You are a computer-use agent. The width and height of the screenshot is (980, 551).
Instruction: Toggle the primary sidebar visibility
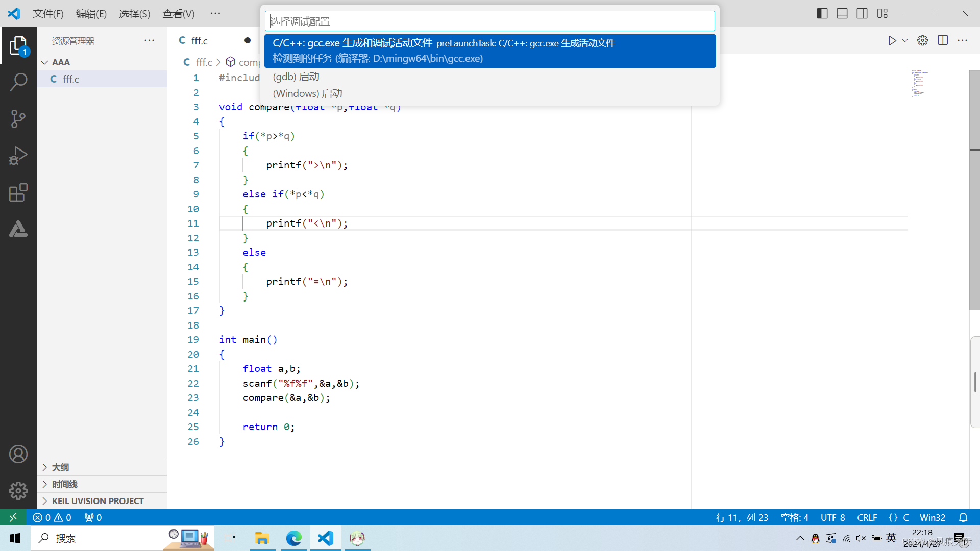click(x=822, y=13)
